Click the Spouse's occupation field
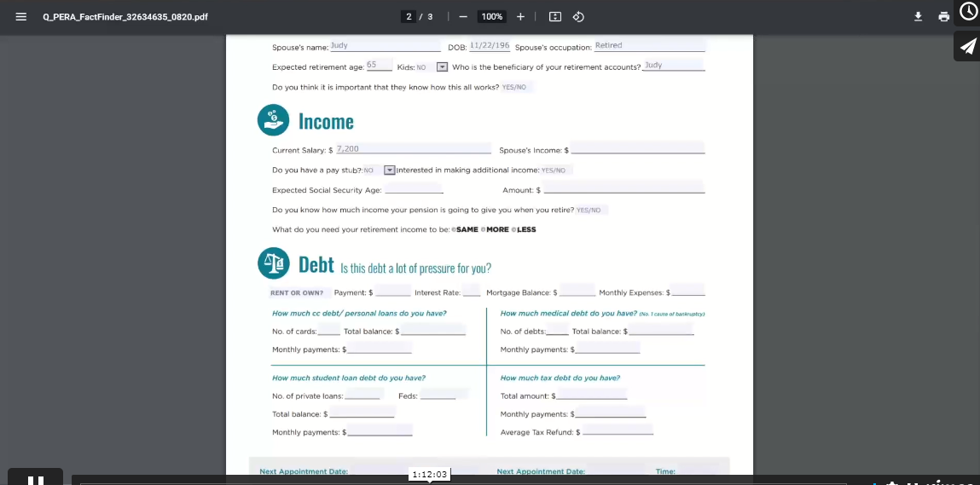 (x=649, y=46)
